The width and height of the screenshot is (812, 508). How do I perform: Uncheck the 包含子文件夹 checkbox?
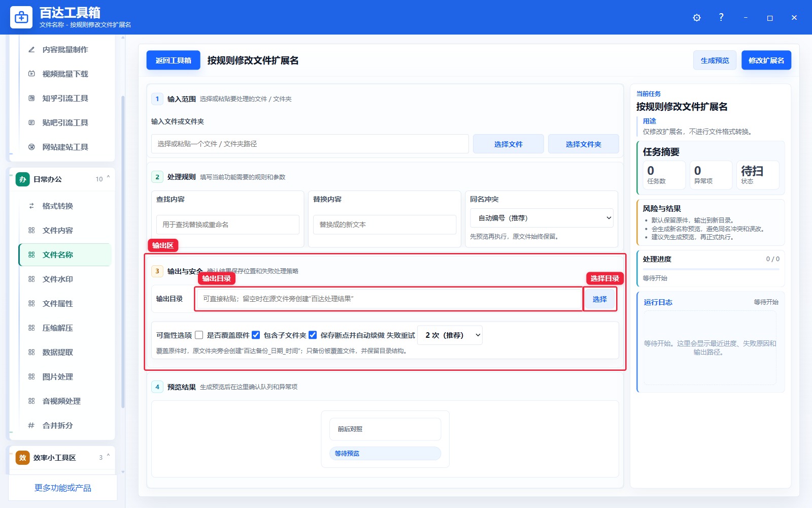(256, 335)
